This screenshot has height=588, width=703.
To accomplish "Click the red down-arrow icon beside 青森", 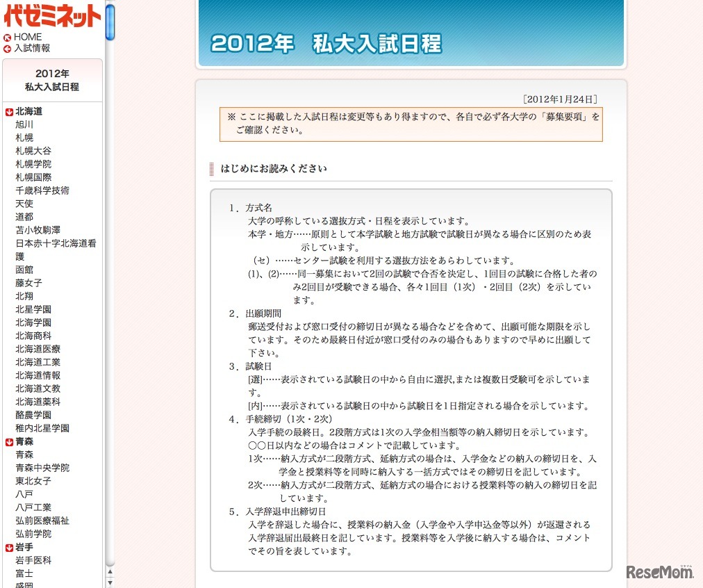I will [10, 442].
